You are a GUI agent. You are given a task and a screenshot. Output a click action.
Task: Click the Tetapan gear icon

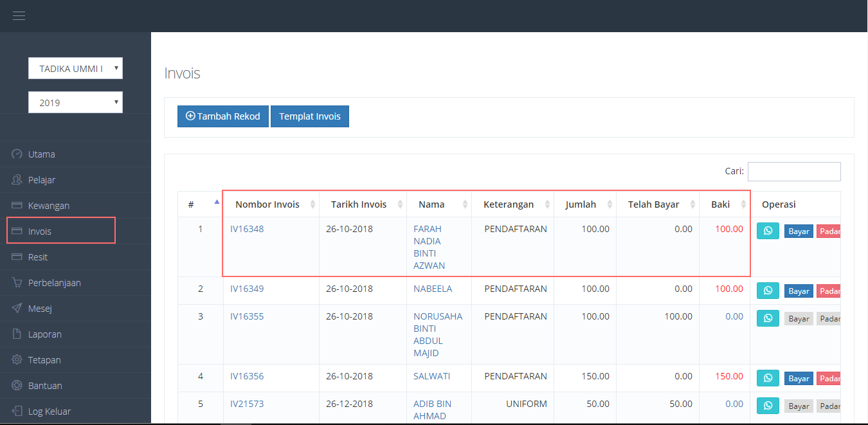(17, 360)
